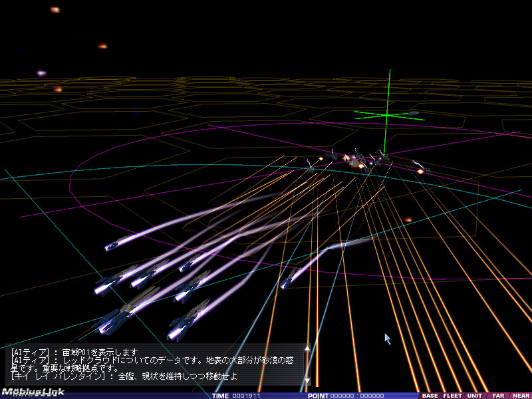
Task: Select the FLEET view button
Action: click(x=452, y=396)
